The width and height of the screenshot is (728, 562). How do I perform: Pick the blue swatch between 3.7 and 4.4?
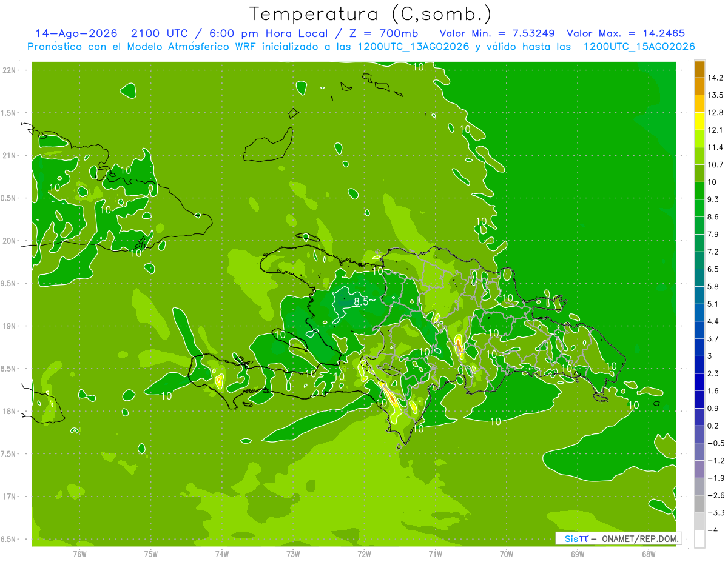click(699, 330)
